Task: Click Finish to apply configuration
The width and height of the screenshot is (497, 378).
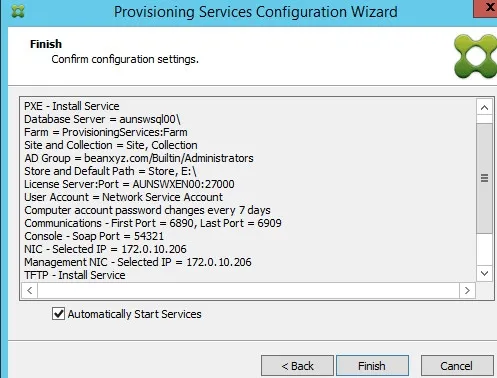Action: pos(372,366)
